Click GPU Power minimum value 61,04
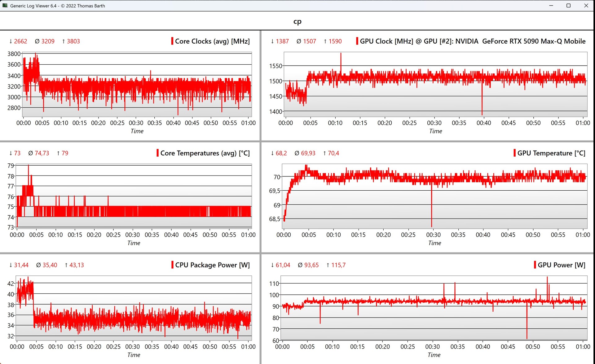The image size is (595, 364). (x=283, y=265)
